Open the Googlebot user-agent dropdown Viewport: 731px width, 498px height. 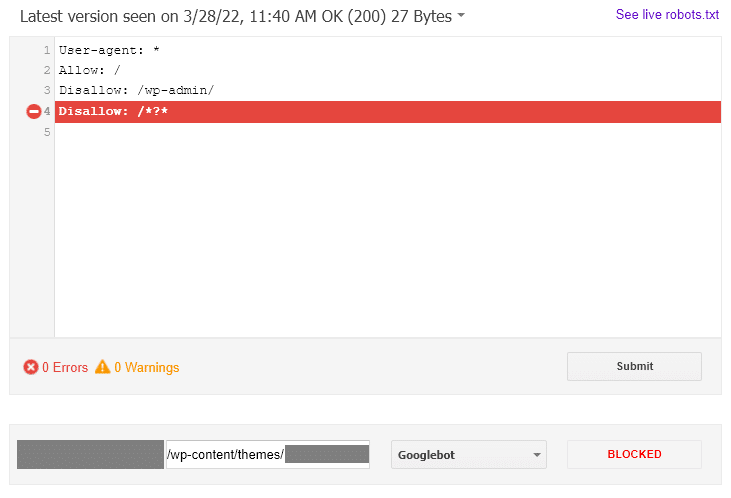click(469, 455)
